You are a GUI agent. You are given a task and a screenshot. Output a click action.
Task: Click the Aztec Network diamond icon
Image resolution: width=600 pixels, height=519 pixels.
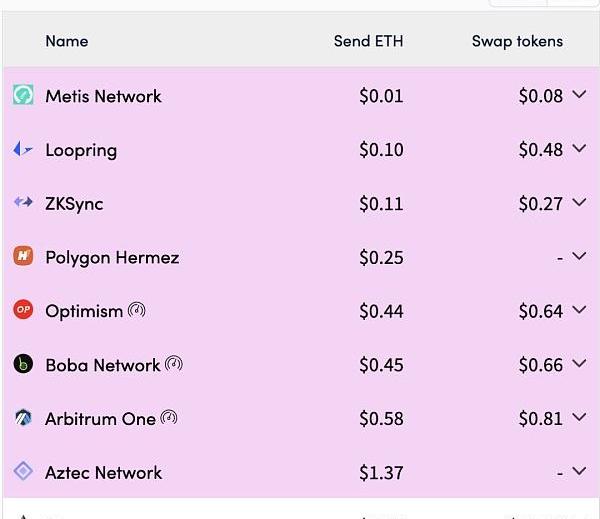tap(23, 471)
